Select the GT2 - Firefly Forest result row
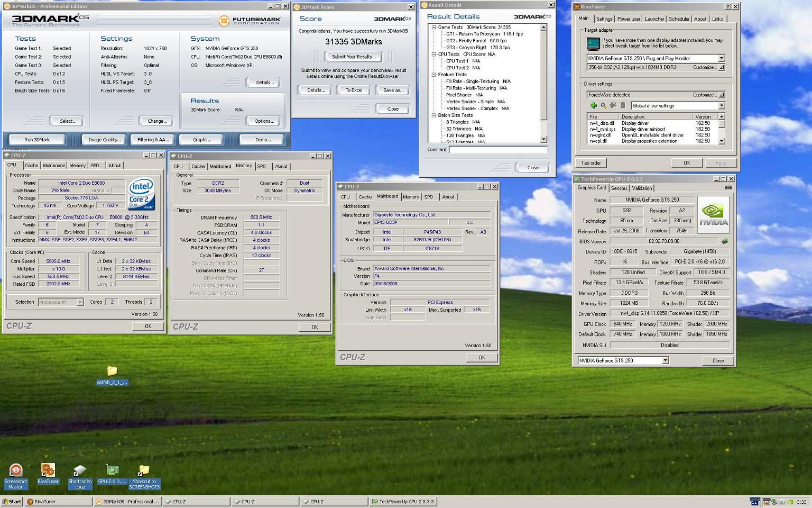 point(476,41)
